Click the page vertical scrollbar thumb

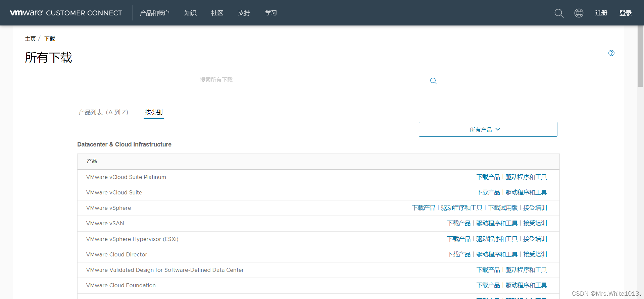tap(640, 57)
